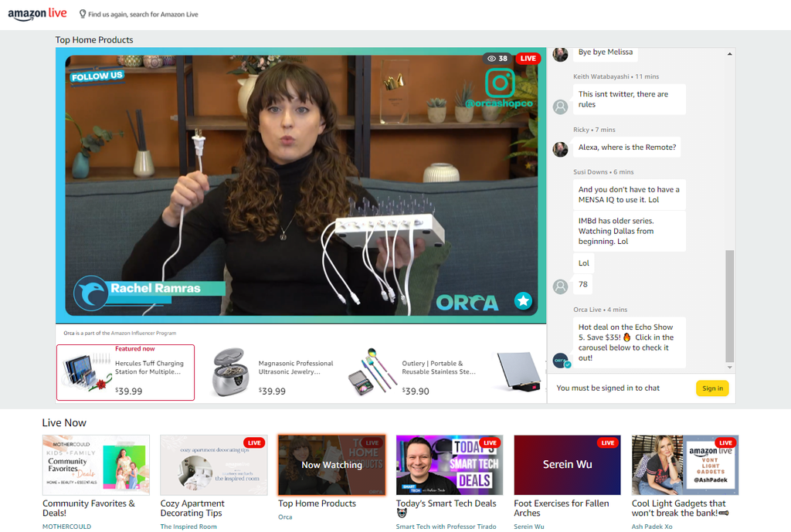Visit Smart Tech with Professor Tirado channel
This screenshot has width=791, height=532.
click(x=446, y=527)
